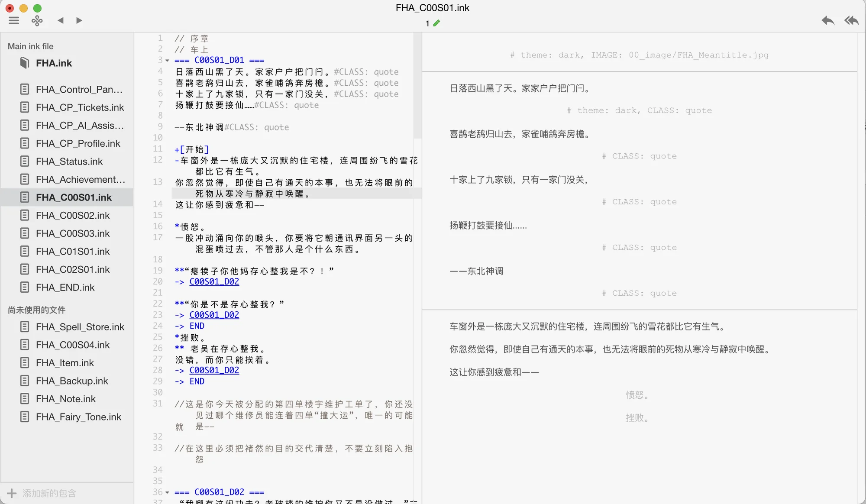Image resolution: width=866 pixels, height=504 pixels.
Task: Open FHA_Note.ink from sidebar
Action: click(66, 399)
